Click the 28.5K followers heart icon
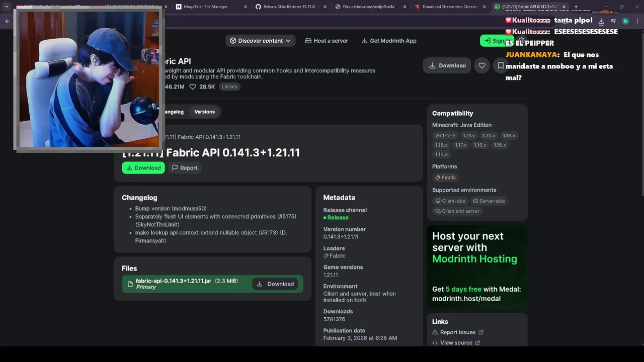Image resolution: width=644 pixels, height=362 pixels. tap(193, 86)
